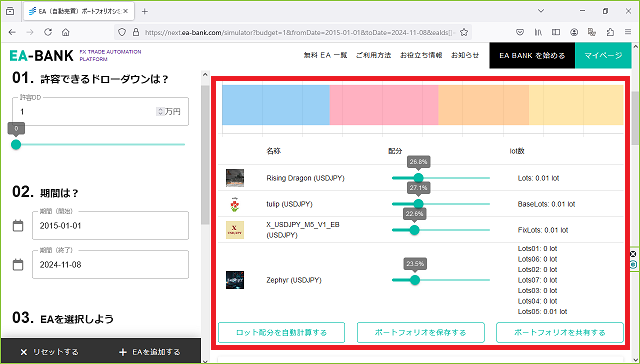
Task: Toggle the sidebar view icon
Action: click(556, 32)
